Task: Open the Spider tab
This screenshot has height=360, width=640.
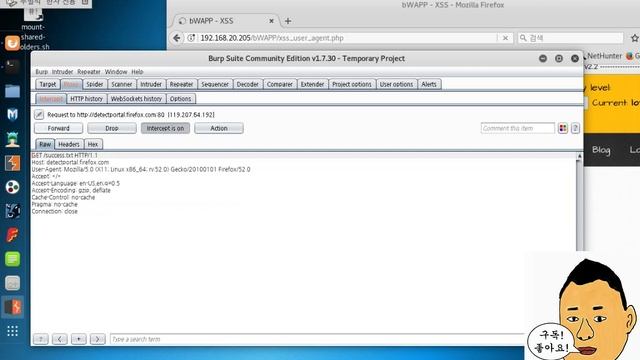Action: coord(95,84)
